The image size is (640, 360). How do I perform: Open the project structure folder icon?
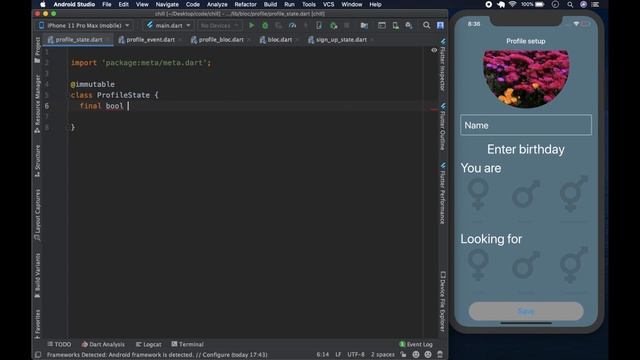click(x=364, y=25)
